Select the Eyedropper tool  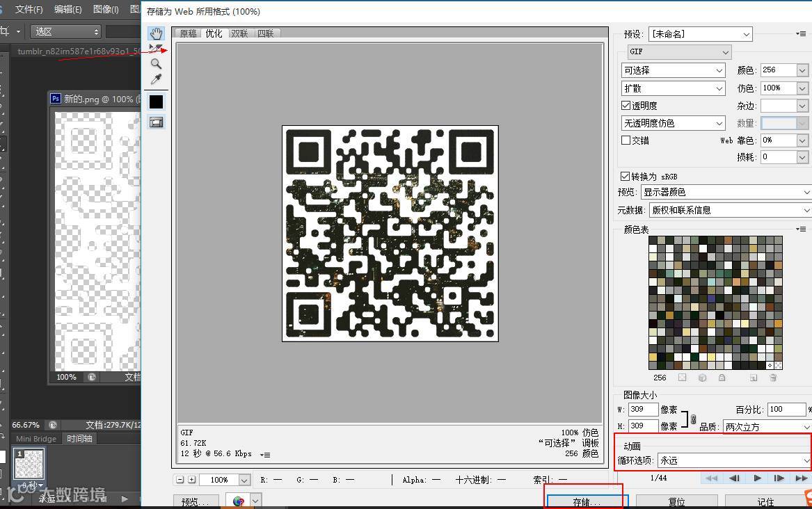(x=156, y=79)
